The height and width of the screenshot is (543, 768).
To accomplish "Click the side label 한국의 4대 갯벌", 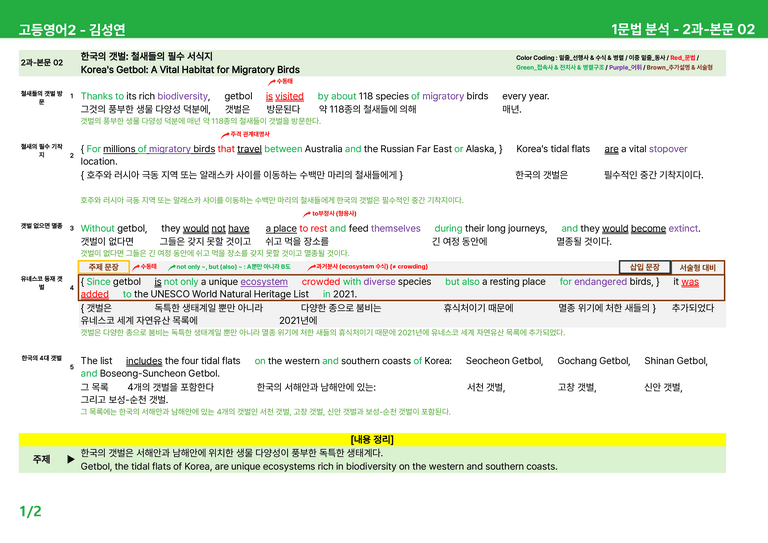I will [42, 358].
